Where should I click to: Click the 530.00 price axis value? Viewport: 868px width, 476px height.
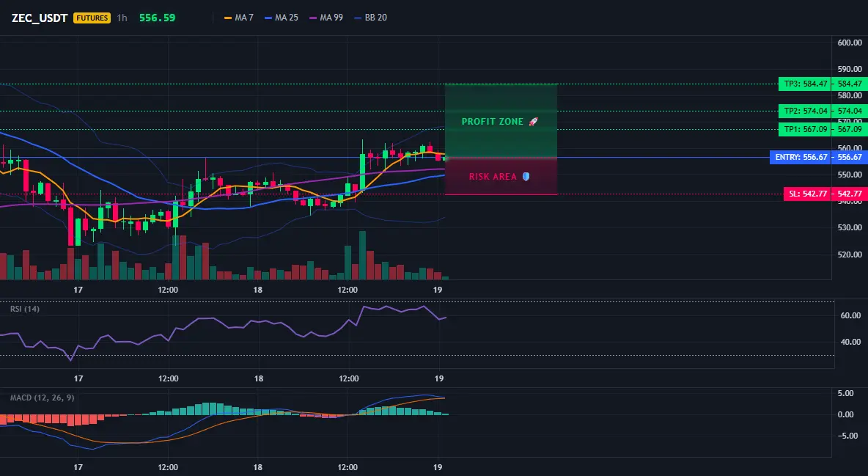pos(850,228)
